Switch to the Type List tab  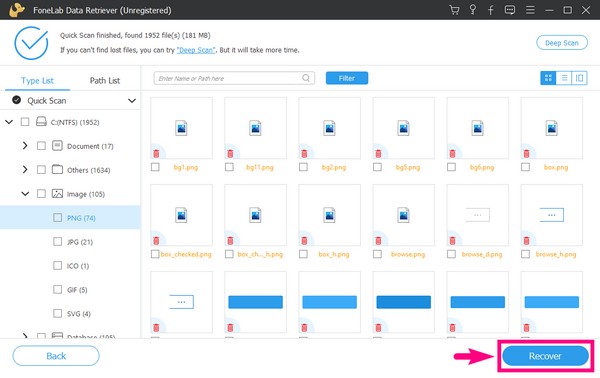[x=38, y=80]
